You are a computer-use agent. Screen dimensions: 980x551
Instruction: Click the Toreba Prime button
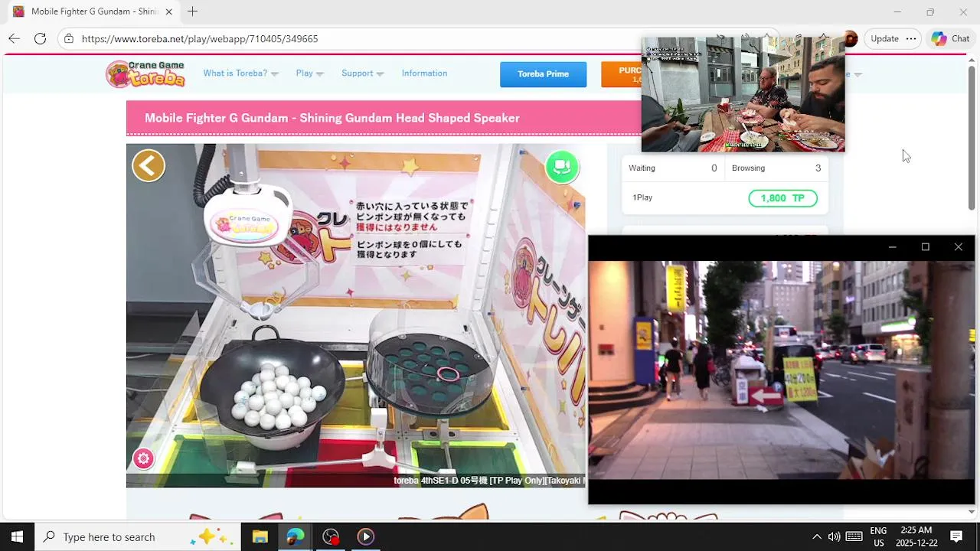tap(544, 74)
